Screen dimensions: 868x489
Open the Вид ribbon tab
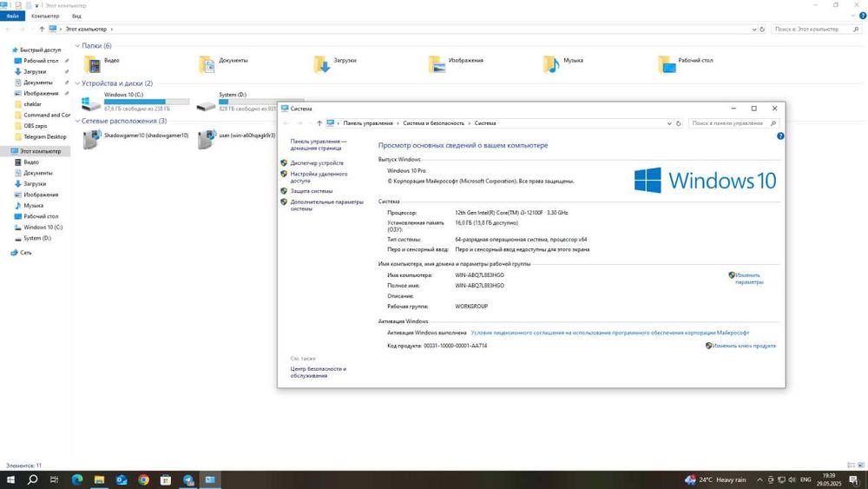click(76, 16)
